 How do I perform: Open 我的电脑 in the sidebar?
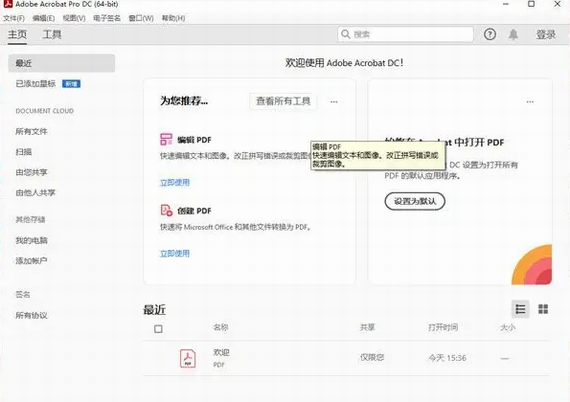coord(31,240)
